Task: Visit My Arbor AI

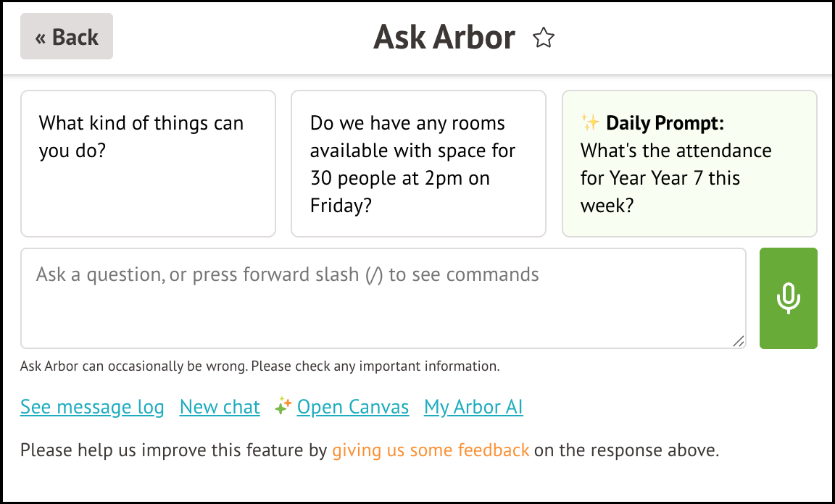Action: (473, 407)
